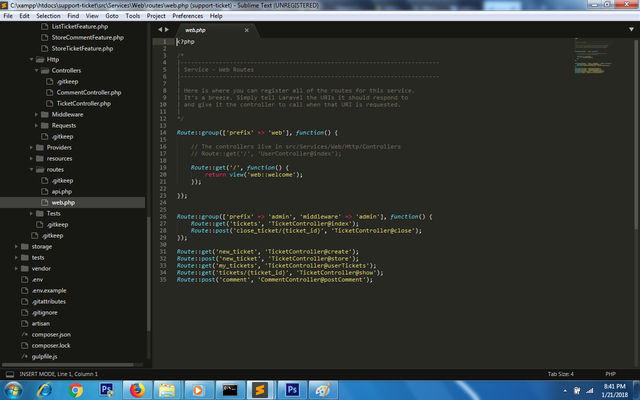Open the Tools menu
This screenshot has height=400, width=640.
click(x=133, y=16)
